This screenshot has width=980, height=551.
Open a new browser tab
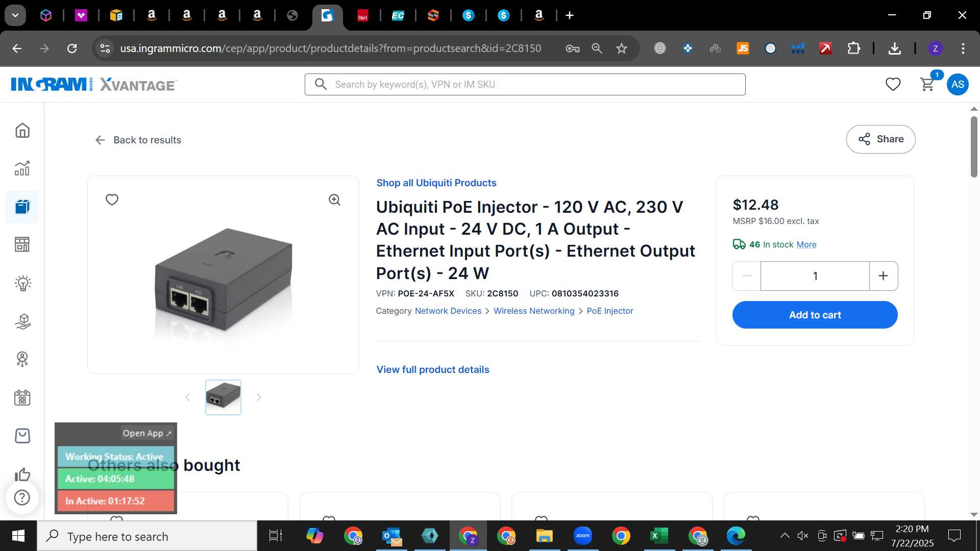pos(570,15)
